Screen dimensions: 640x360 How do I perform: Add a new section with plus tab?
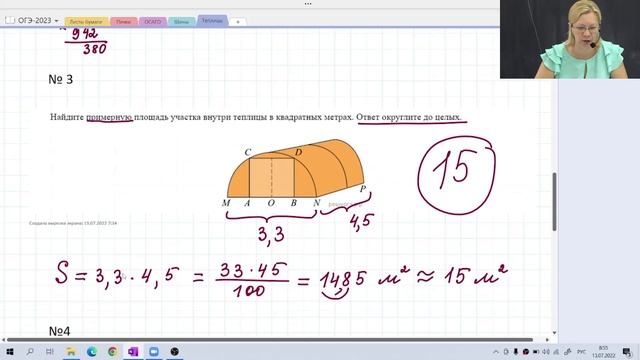pos(238,22)
